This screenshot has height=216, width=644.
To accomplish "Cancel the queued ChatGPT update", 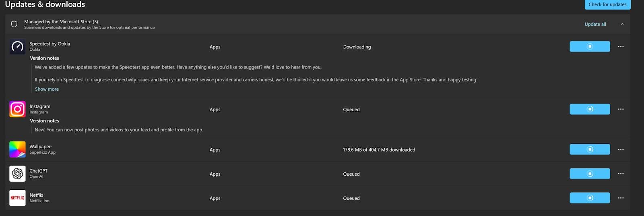I will (x=589, y=174).
